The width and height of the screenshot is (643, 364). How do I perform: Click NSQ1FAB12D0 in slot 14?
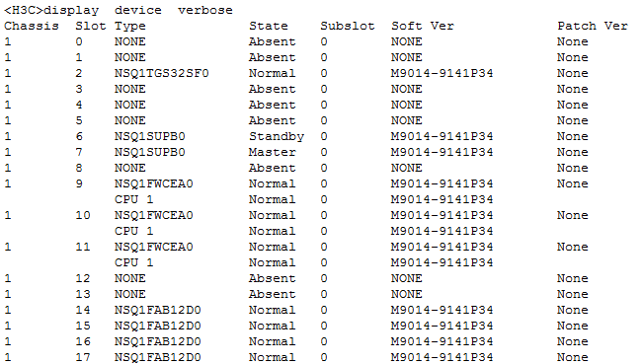click(158, 310)
